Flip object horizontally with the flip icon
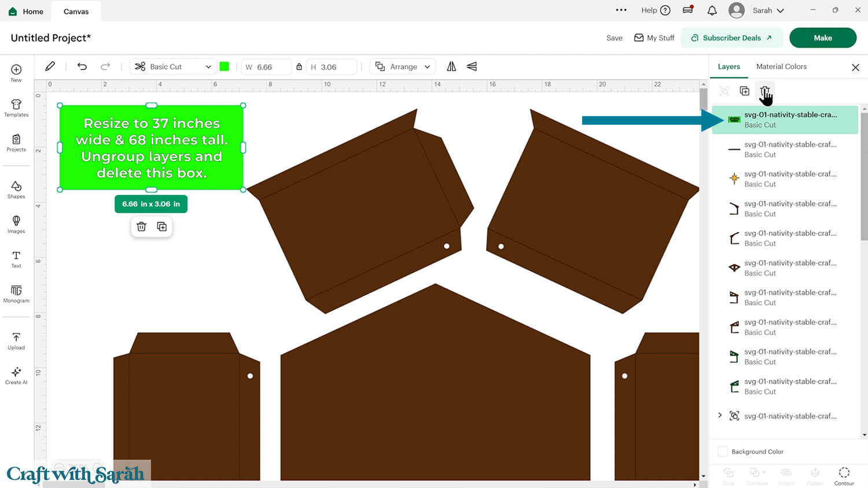Image resolution: width=868 pixels, height=488 pixels. tap(451, 67)
